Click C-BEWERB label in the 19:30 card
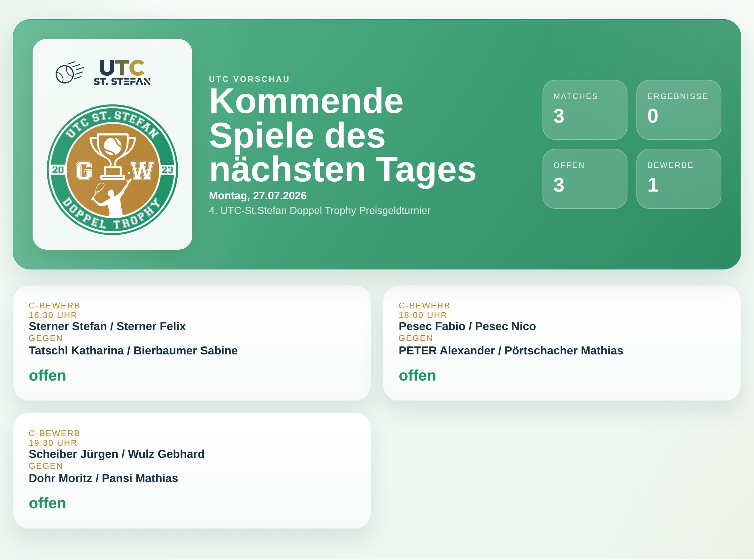The width and height of the screenshot is (754, 560). 54,434
